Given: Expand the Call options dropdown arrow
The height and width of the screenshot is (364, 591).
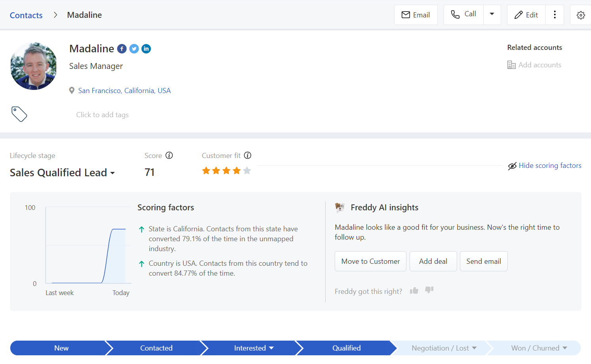Looking at the screenshot, I should 492,14.
